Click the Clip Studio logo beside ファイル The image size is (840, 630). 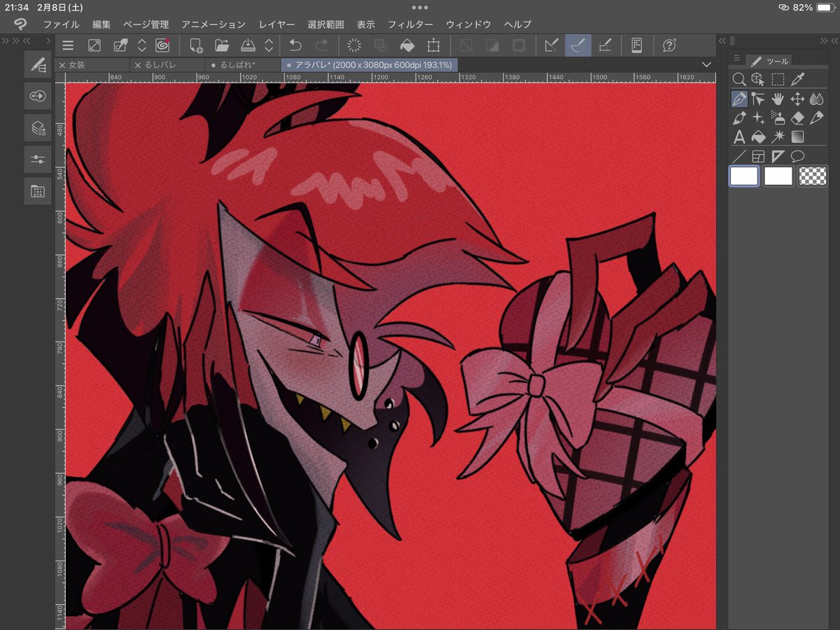(21, 24)
